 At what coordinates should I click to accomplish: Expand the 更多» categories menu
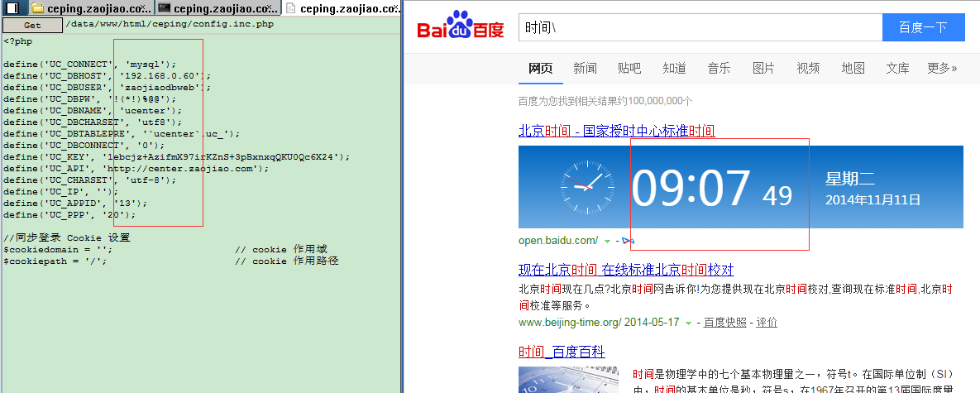pyautogui.click(x=942, y=68)
